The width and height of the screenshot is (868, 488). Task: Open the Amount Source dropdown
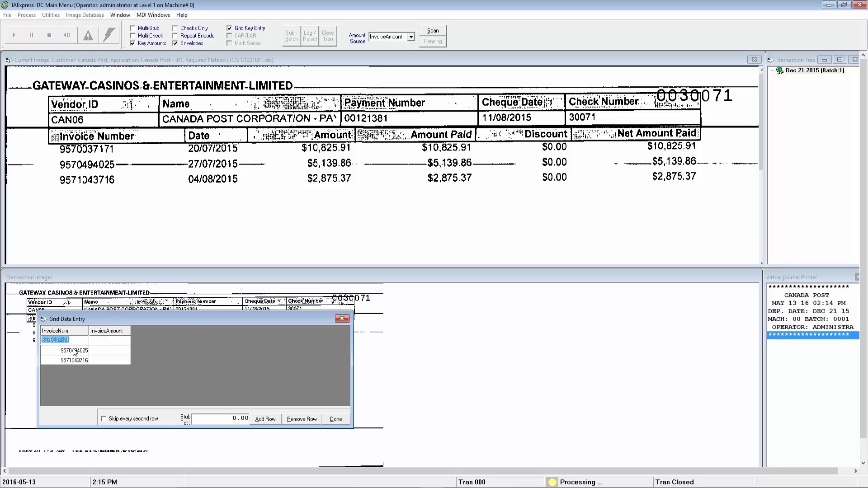tap(411, 37)
